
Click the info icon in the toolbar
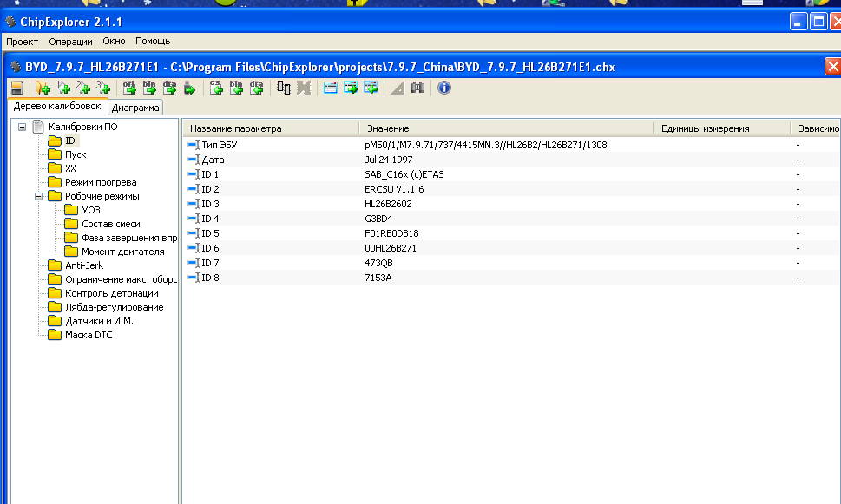point(443,88)
